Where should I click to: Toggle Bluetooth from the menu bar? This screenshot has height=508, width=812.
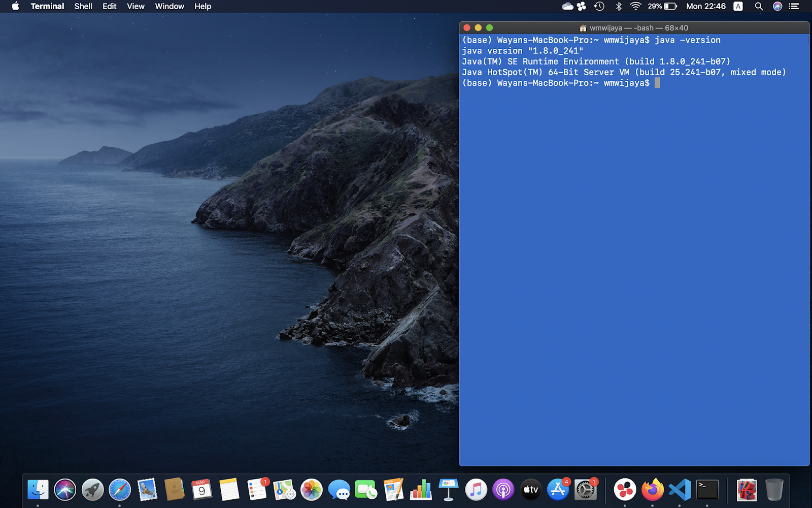click(618, 6)
